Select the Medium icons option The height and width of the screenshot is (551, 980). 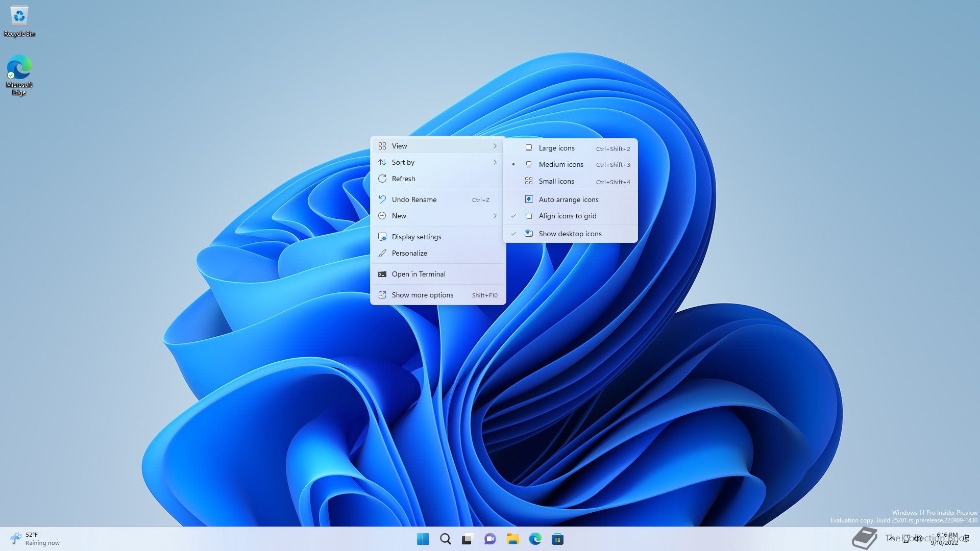pyautogui.click(x=570, y=164)
